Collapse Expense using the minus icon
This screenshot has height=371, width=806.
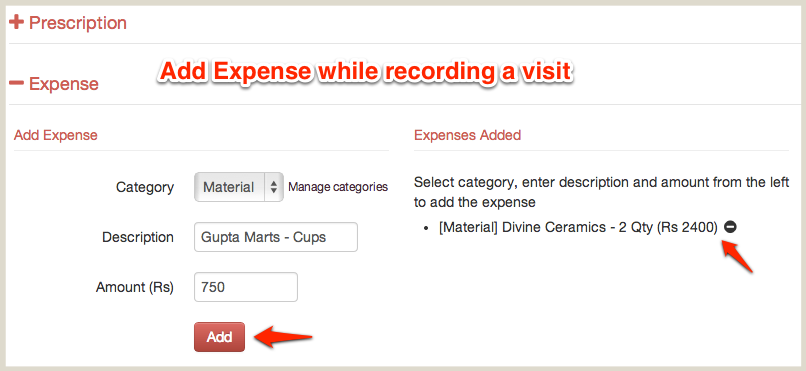[x=16, y=83]
